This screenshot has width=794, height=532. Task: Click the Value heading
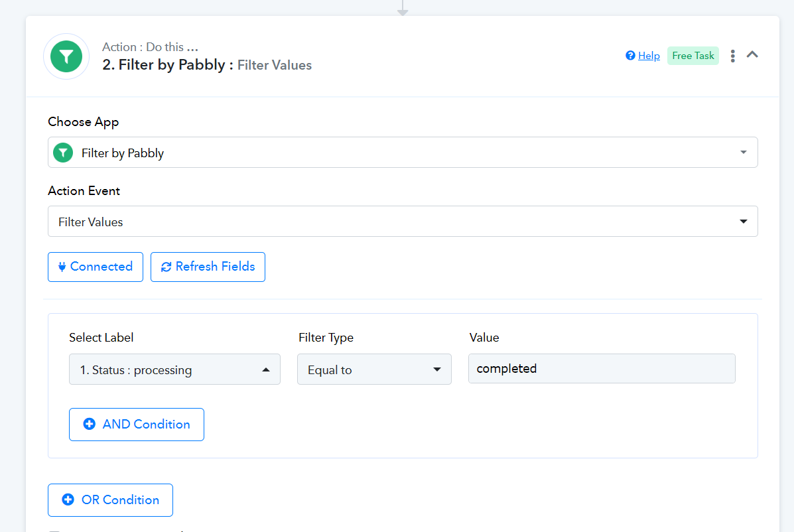484,338
